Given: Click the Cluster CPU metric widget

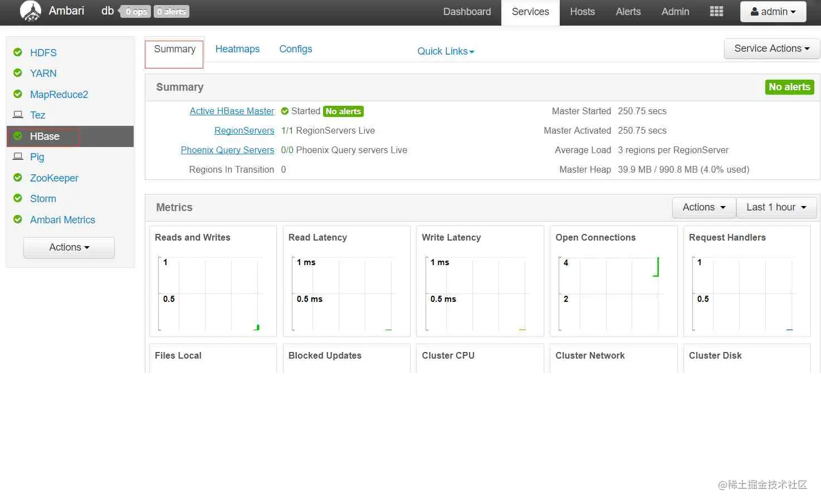Looking at the screenshot, I should click(x=480, y=358).
